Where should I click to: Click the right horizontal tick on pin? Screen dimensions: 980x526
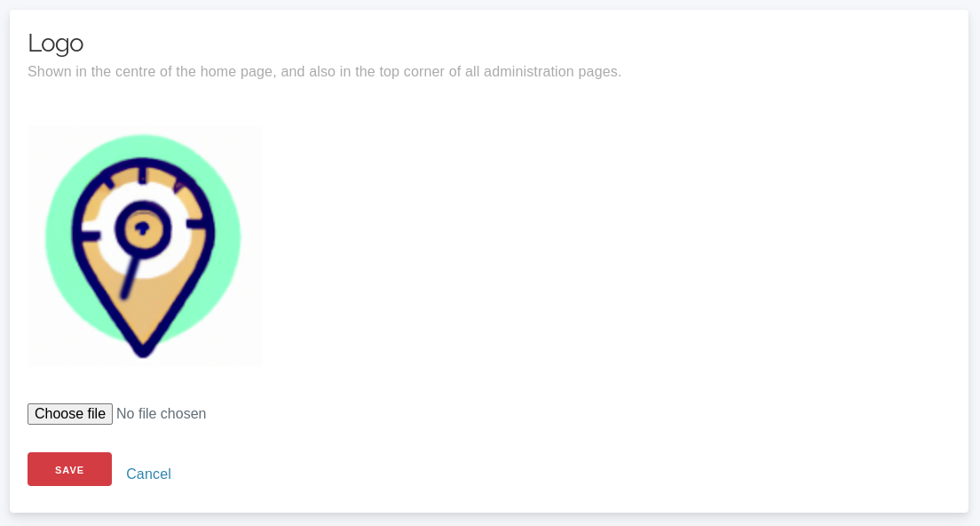pos(199,224)
